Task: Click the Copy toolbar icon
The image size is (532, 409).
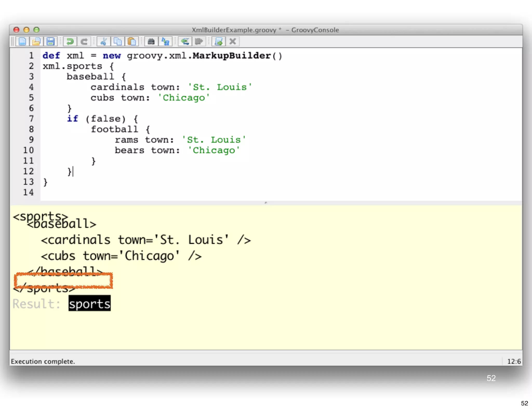Action: pyautogui.click(x=118, y=42)
